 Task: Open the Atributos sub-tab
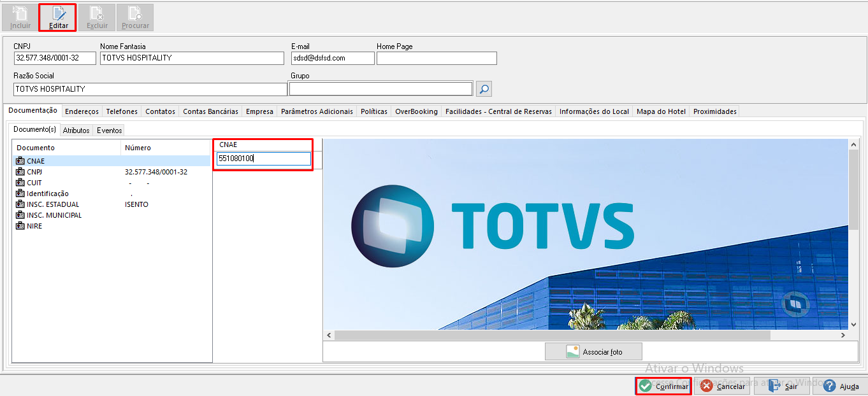coord(76,130)
